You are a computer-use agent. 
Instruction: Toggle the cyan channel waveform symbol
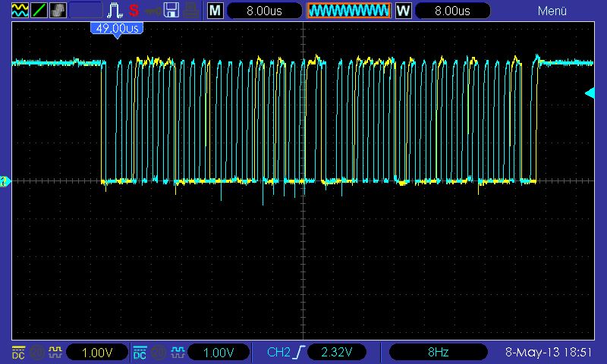point(176,352)
